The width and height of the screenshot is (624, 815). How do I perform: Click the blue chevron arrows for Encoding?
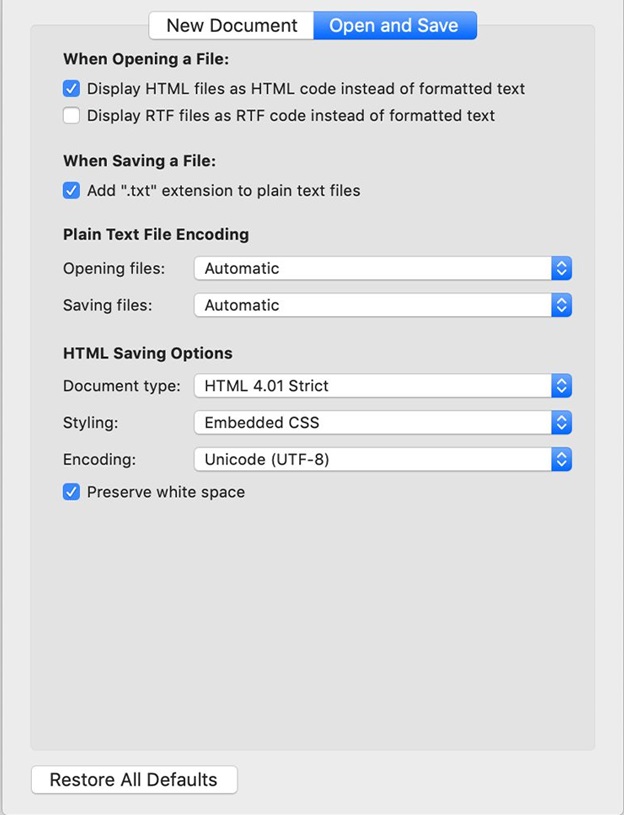pyautogui.click(x=561, y=459)
